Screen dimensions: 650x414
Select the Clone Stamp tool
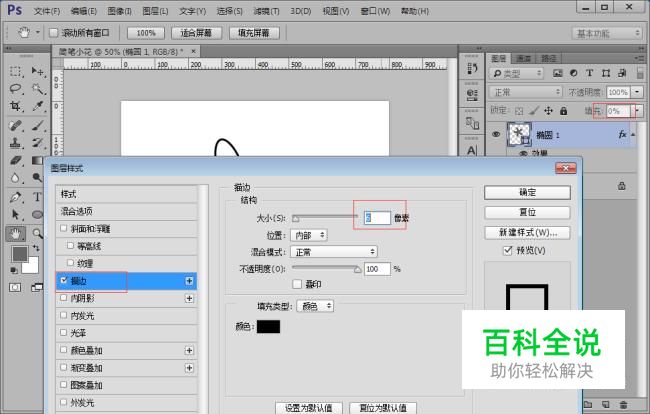coord(16,143)
